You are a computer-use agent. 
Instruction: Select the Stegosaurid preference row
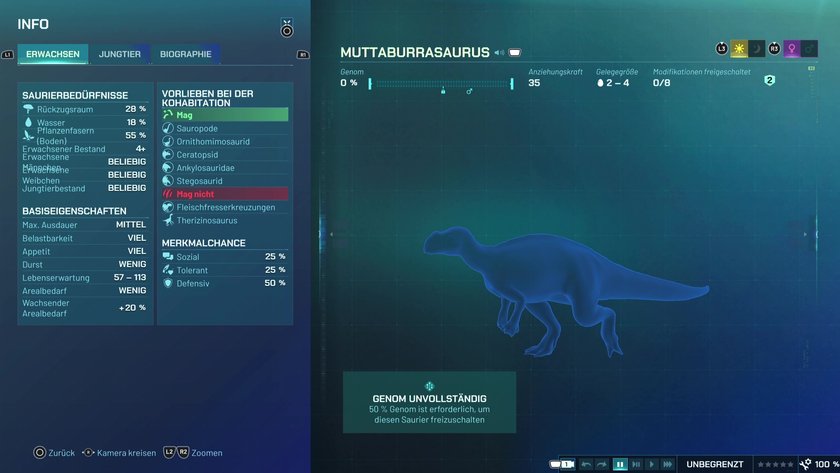pyautogui.click(x=225, y=181)
